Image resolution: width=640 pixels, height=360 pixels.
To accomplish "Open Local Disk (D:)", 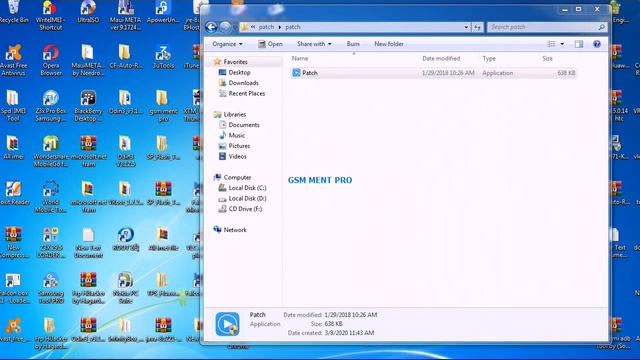I will point(247,198).
